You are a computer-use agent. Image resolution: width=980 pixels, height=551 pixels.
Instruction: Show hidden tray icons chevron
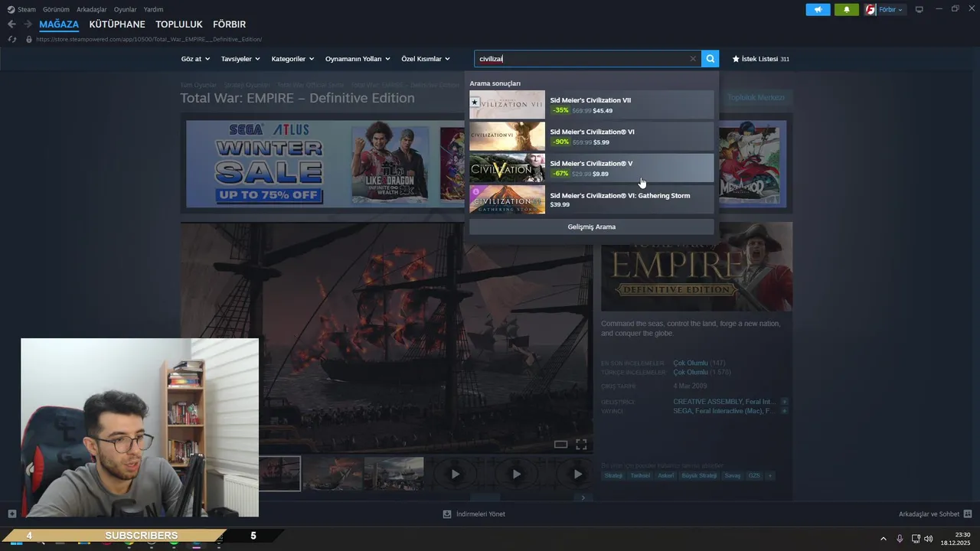(883, 539)
